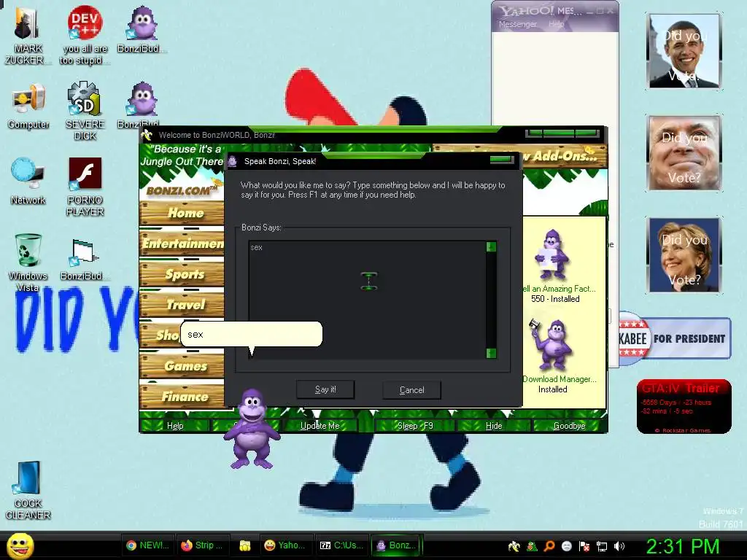Click the banana tray icon
This screenshot has height=560, width=747.
coord(514,546)
